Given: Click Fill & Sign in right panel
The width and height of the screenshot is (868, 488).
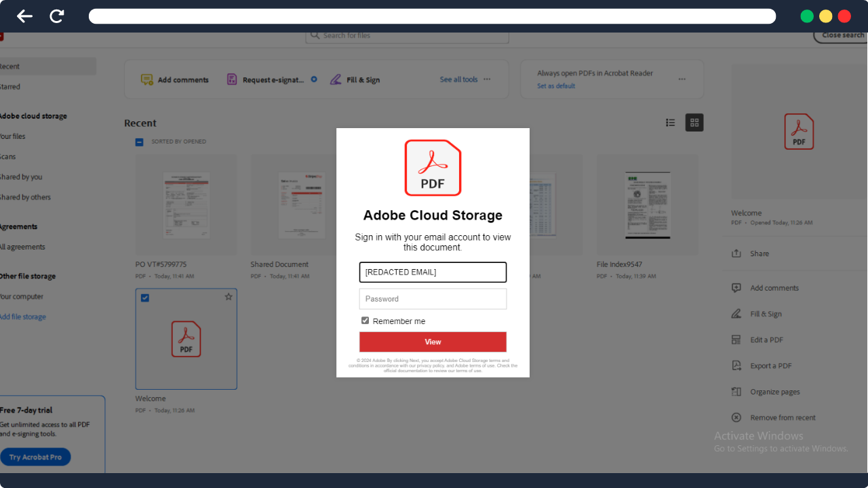Looking at the screenshot, I should [766, 314].
